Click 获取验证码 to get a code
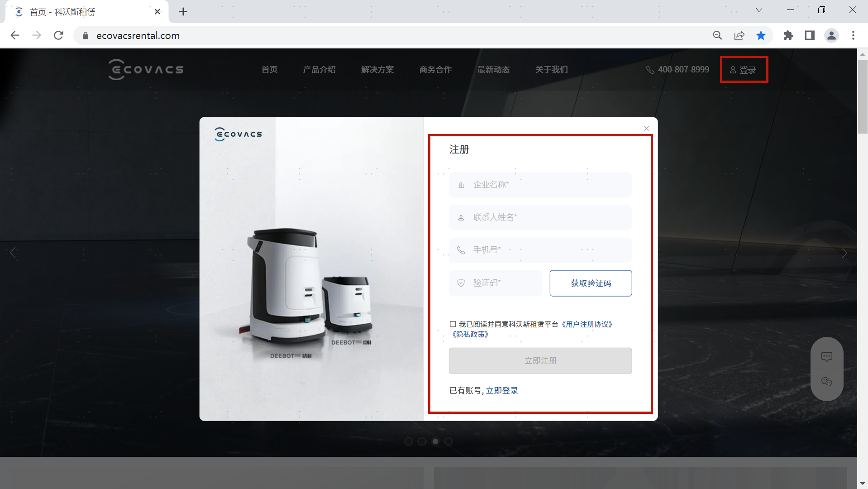Screen dimensions: 868x489 [x=591, y=283]
